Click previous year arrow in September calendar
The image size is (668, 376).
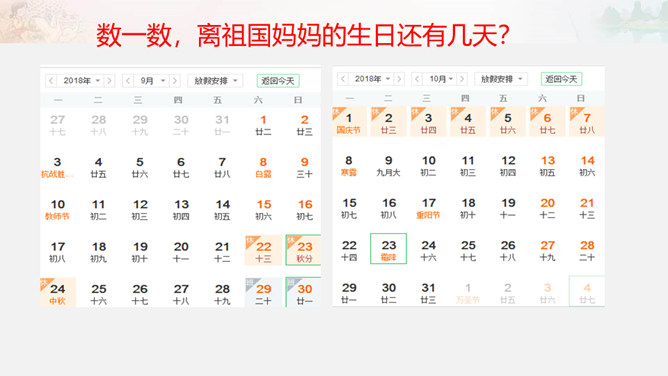click(51, 80)
